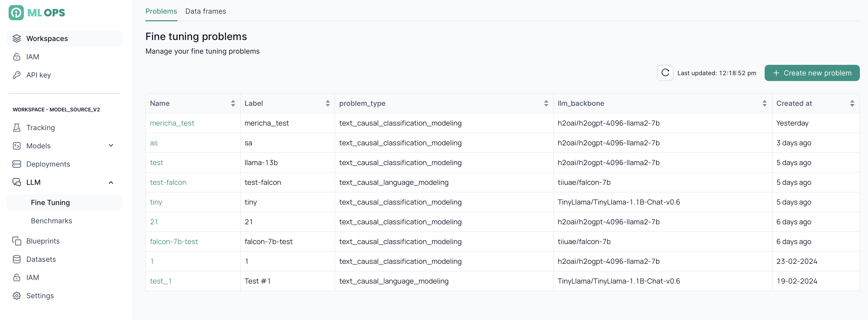Open the Settings gear icon
Viewport: 868px width, 320px height.
coord(17,295)
